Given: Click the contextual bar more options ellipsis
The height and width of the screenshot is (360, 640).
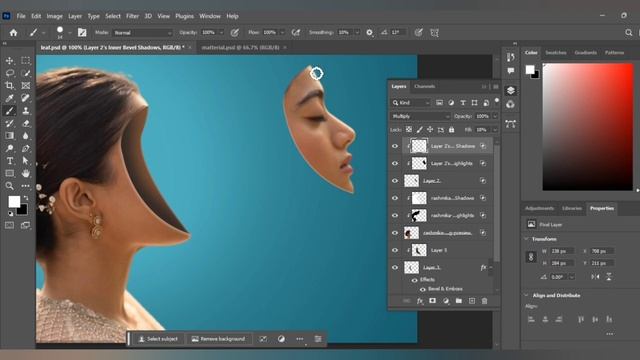Looking at the screenshot, I should [x=300, y=339].
